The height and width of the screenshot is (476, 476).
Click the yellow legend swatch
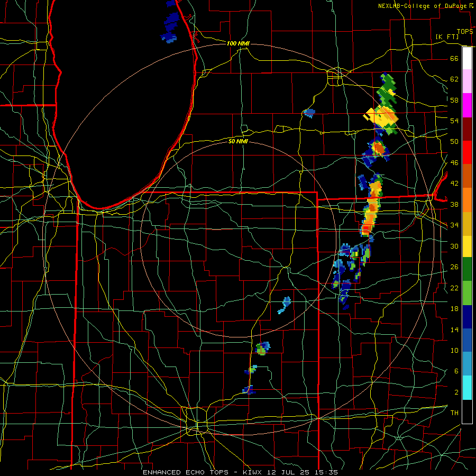point(467,246)
